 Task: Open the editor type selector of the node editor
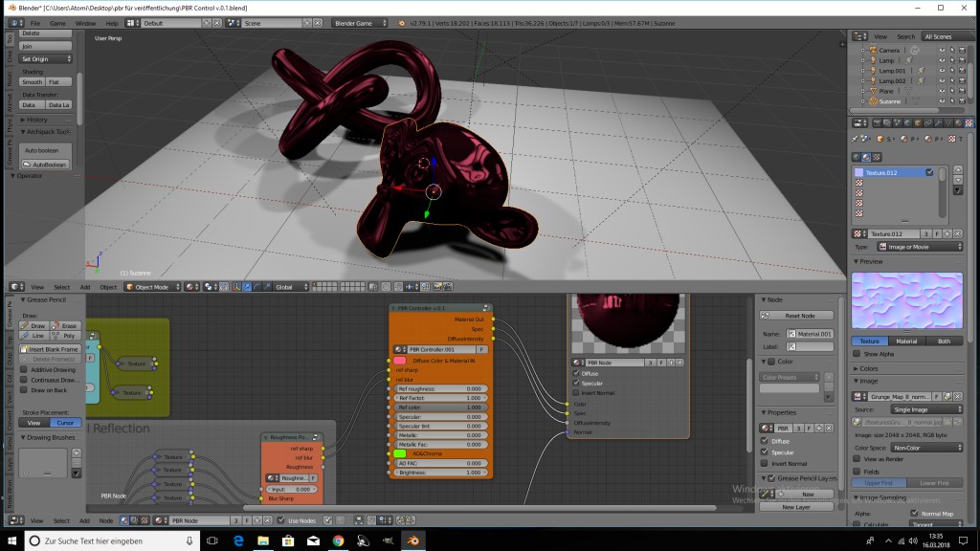(x=13, y=521)
